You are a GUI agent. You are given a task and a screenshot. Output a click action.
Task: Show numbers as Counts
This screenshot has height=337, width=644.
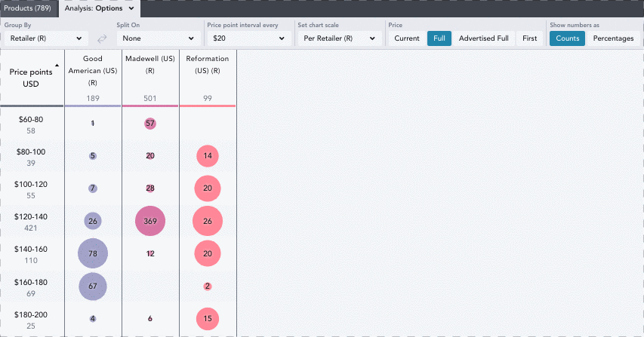[x=567, y=38]
